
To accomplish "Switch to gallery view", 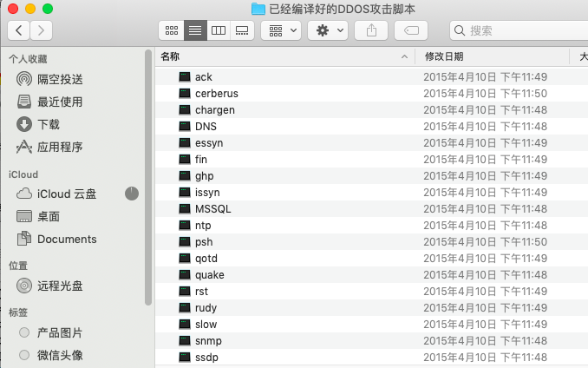I will [242, 30].
